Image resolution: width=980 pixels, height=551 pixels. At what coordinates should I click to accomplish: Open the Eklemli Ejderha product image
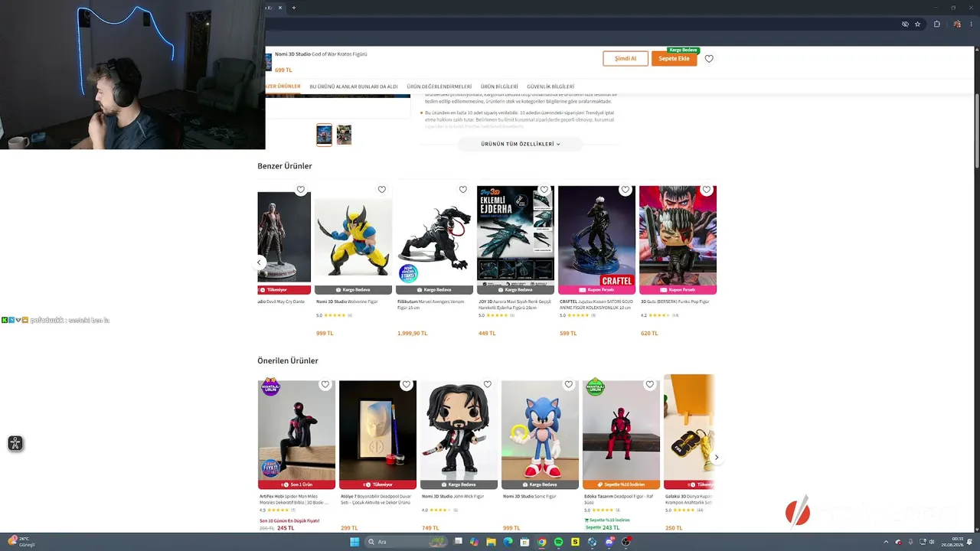pos(515,236)
